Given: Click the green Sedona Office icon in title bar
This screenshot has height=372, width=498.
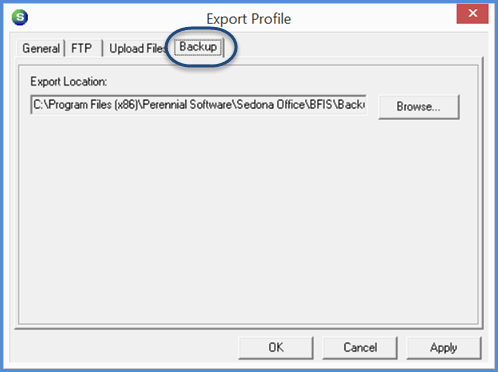Looking at the screenshot, I should point(20,17).
